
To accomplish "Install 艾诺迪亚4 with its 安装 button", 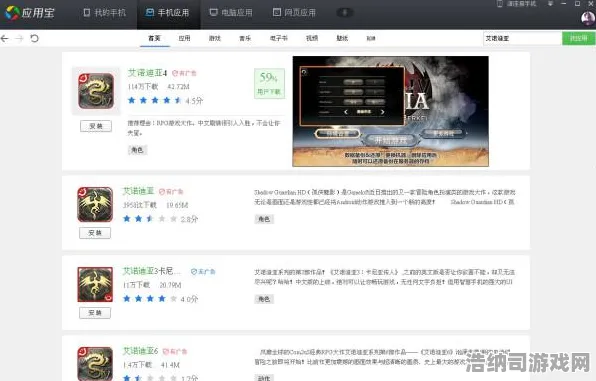I will (x=96, y=126).
